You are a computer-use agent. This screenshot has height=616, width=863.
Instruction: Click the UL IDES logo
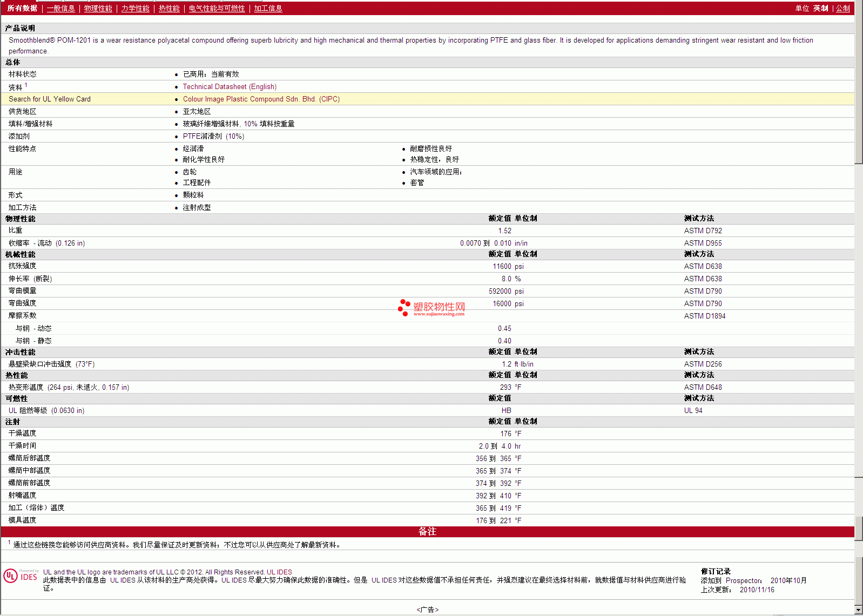[21, 576]
